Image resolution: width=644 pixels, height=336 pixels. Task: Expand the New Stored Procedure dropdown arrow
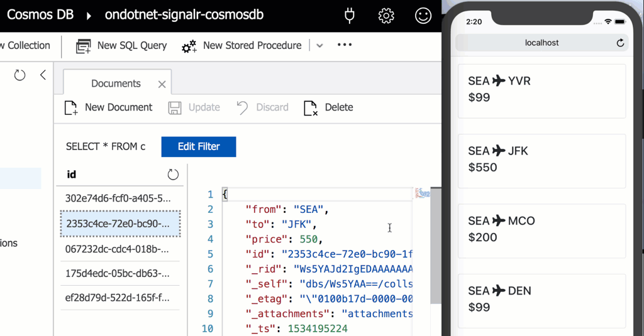point(319,46)
